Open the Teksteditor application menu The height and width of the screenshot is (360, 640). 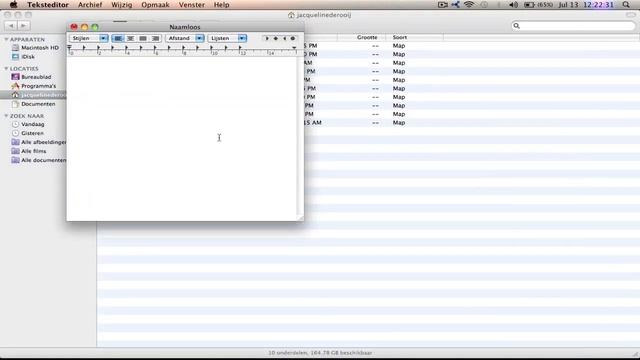tap(48, 5)
